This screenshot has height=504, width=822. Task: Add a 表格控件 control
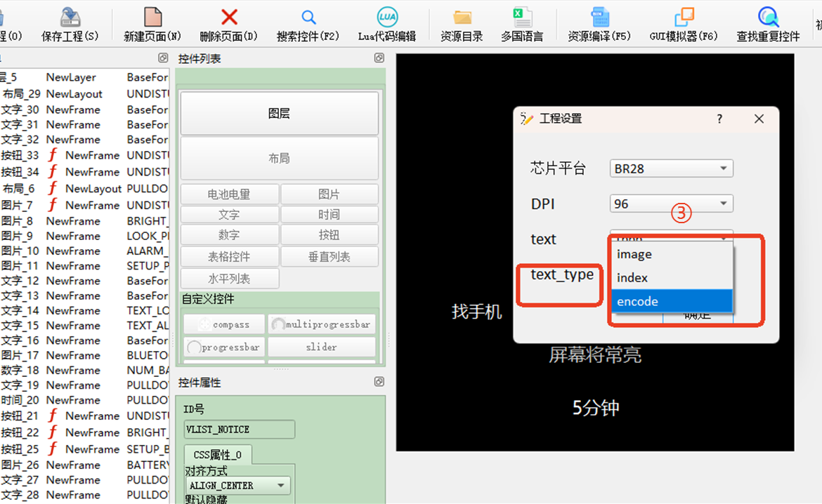point(230,257)
